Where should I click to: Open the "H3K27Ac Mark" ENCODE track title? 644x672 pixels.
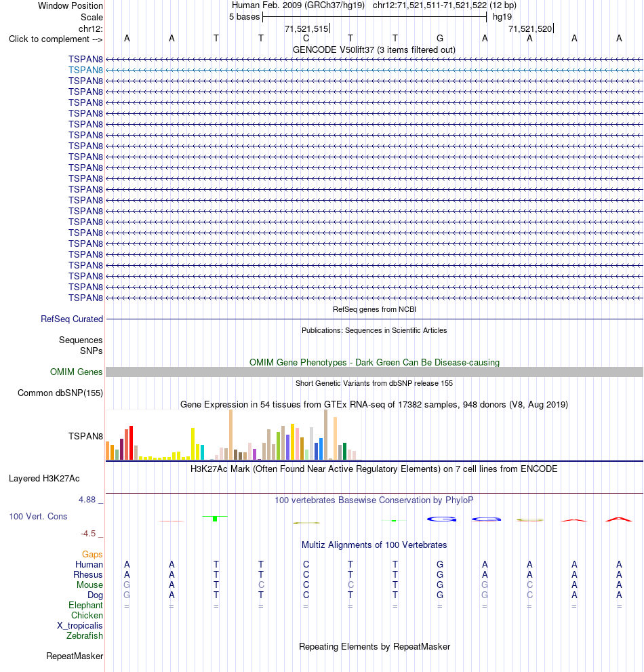[374, 469]
